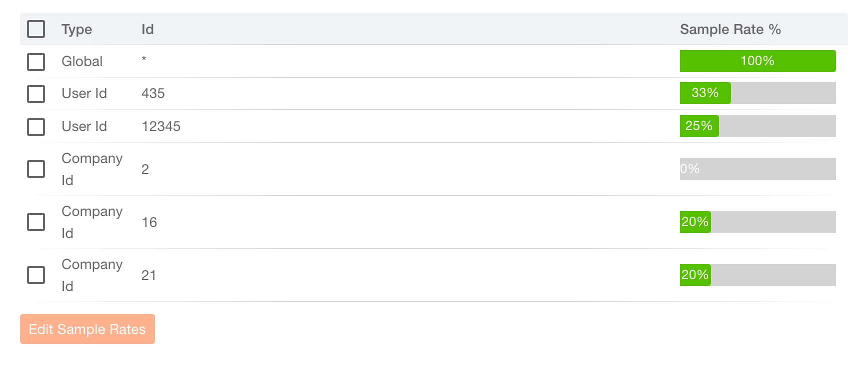
Task: Check the User Id 12345 row
Action: (36, 126)
